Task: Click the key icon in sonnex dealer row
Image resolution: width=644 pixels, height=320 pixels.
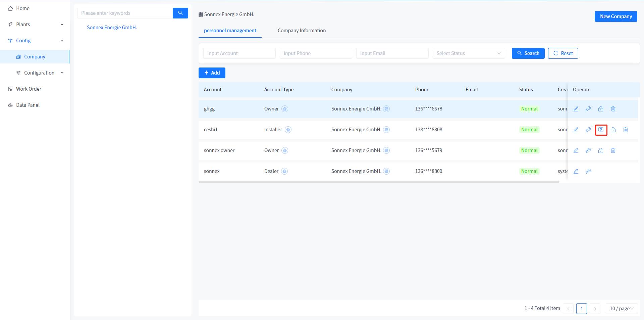Action: (588, 171)
